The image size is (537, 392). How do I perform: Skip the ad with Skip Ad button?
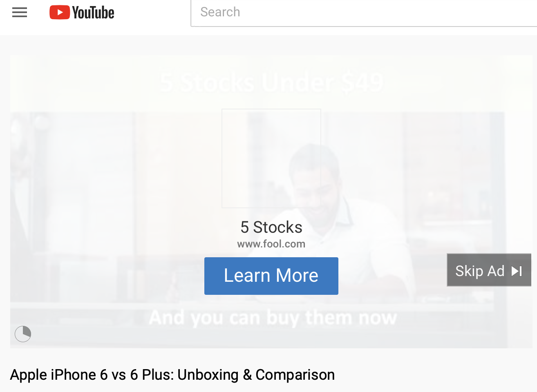[x=489, y=270]
